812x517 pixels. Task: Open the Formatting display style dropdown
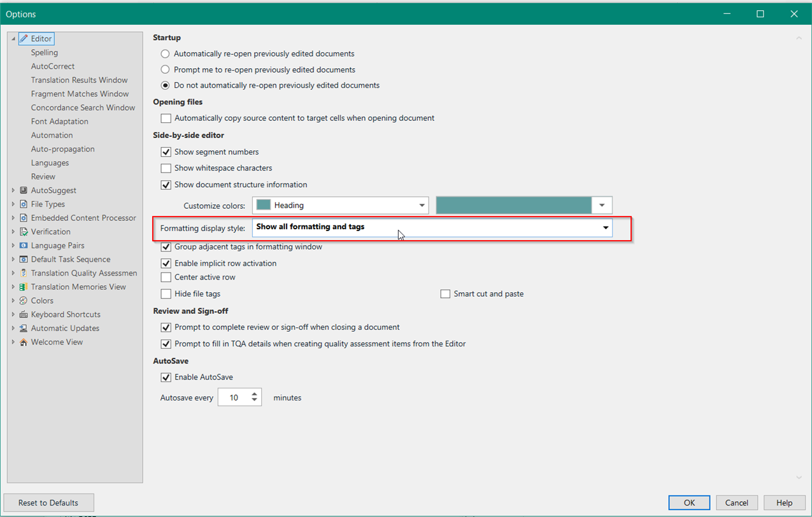click(432, 227)
